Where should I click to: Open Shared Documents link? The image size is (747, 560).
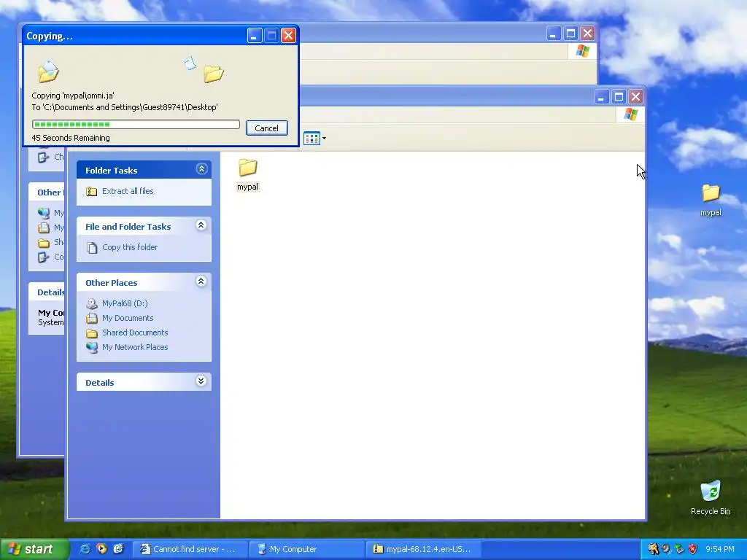[x=135, y=332]
